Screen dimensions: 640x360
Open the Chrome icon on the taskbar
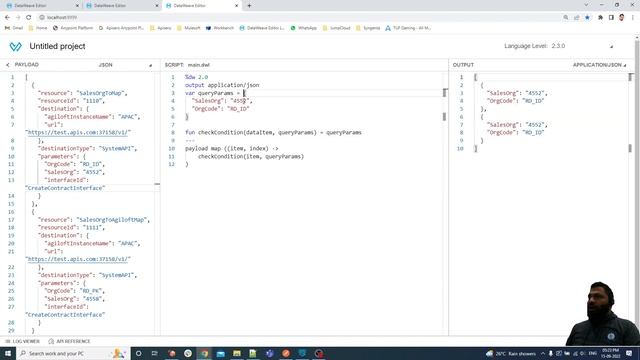[204, 353]
